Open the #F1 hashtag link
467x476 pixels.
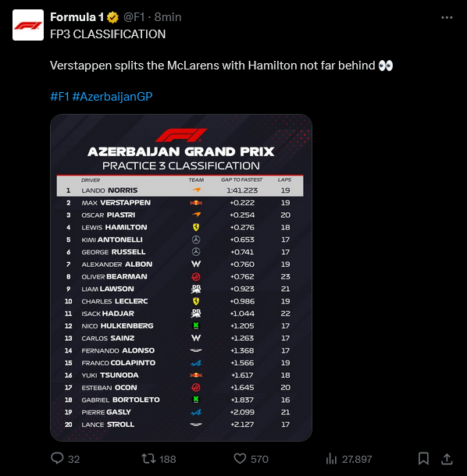pyautogui.click(x=59, y=97)
